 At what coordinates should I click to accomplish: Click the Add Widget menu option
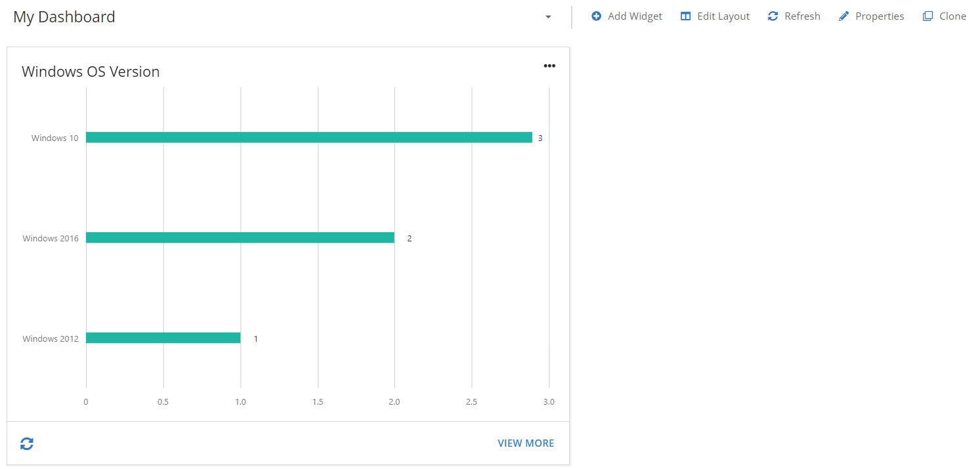(x=626, y=16)
